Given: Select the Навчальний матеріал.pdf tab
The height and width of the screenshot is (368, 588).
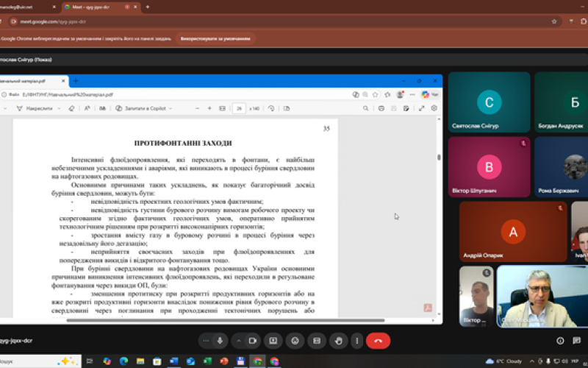Looking at the screenshot, I should point(33,80).
